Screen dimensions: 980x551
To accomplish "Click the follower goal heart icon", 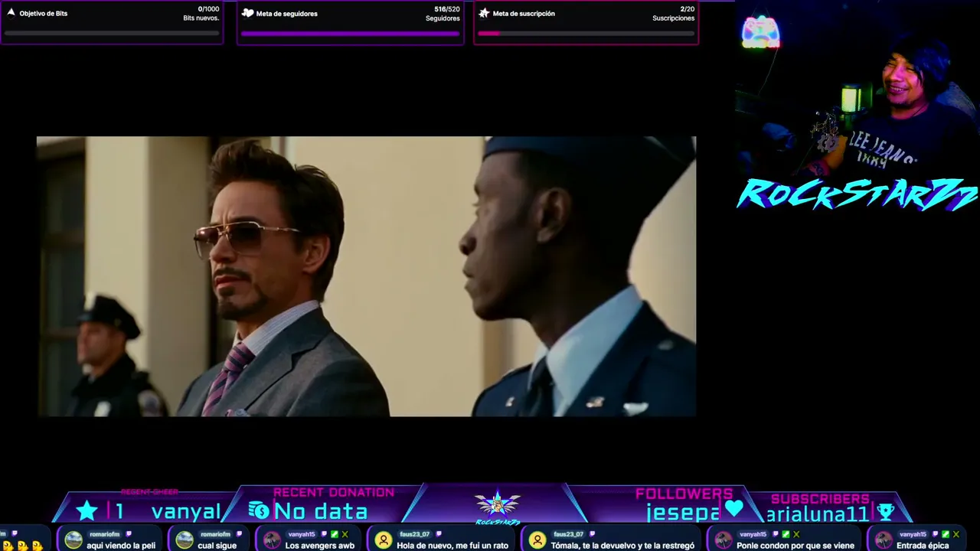I will pyautogui.click(x=247, y=13).
